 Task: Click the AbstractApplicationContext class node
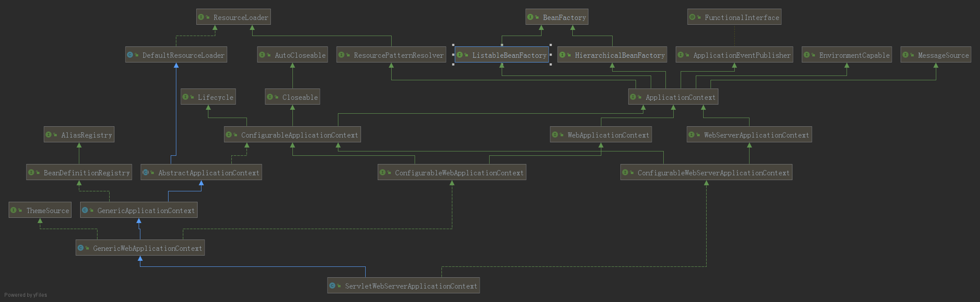(x=201, y=172)
